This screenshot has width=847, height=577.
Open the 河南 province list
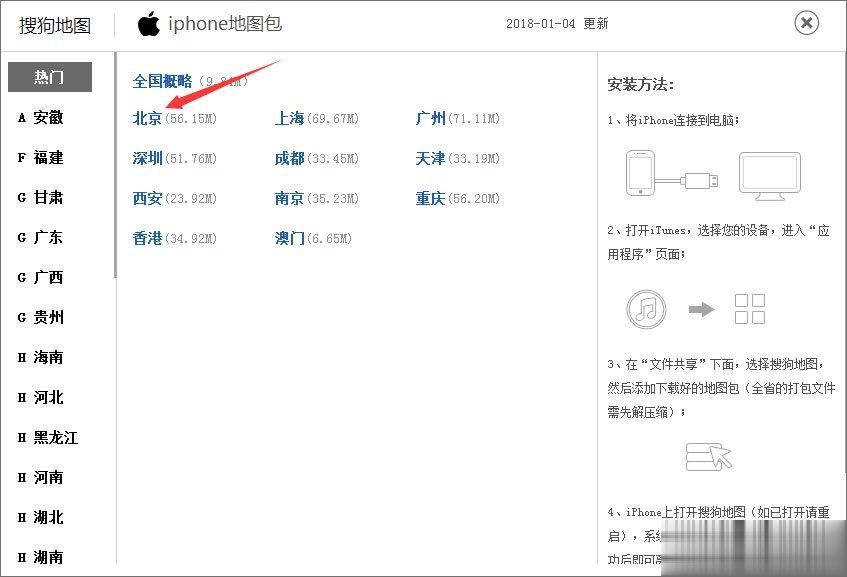(x=41, y=477)
